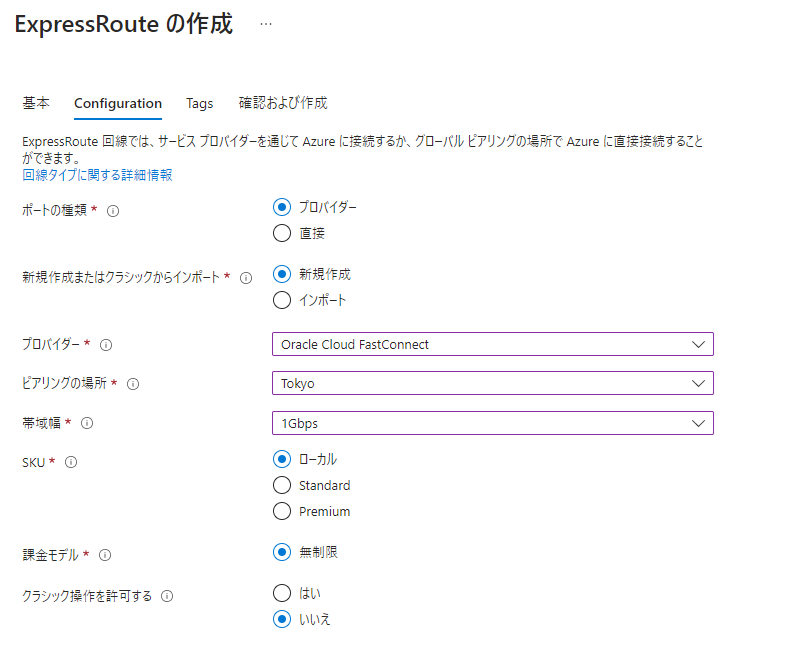Viewport: 789px width, 667px height.
Task: Choose the インポート radio option
Action: 282,300
